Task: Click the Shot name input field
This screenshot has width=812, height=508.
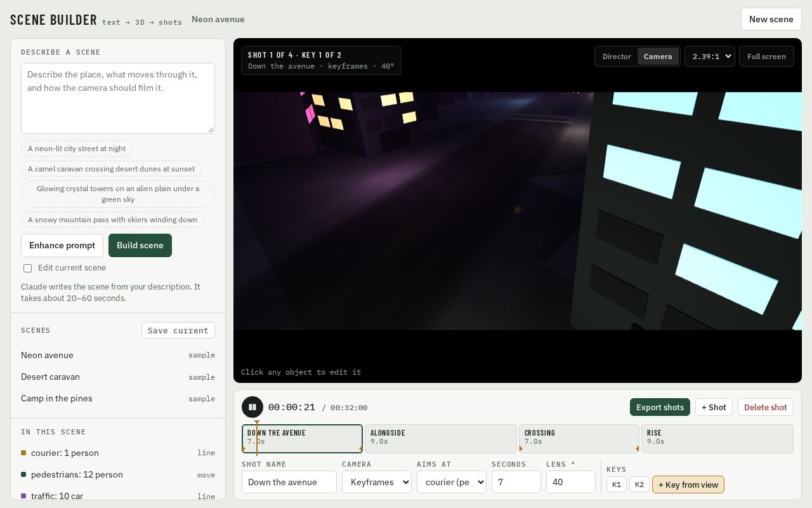Action: [289, 482]
